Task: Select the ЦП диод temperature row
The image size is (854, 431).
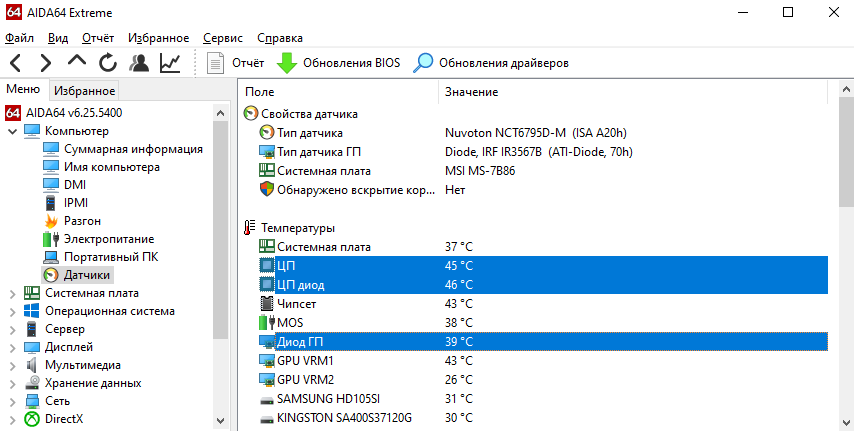Action: [543, 284]
